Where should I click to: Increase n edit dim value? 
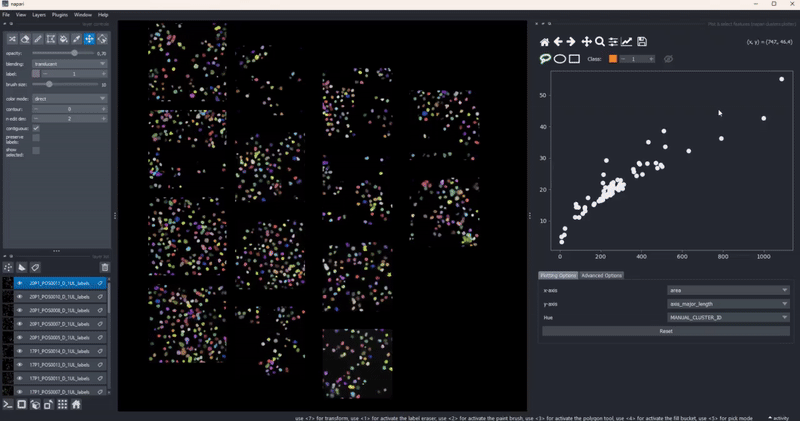pos(104,118)
